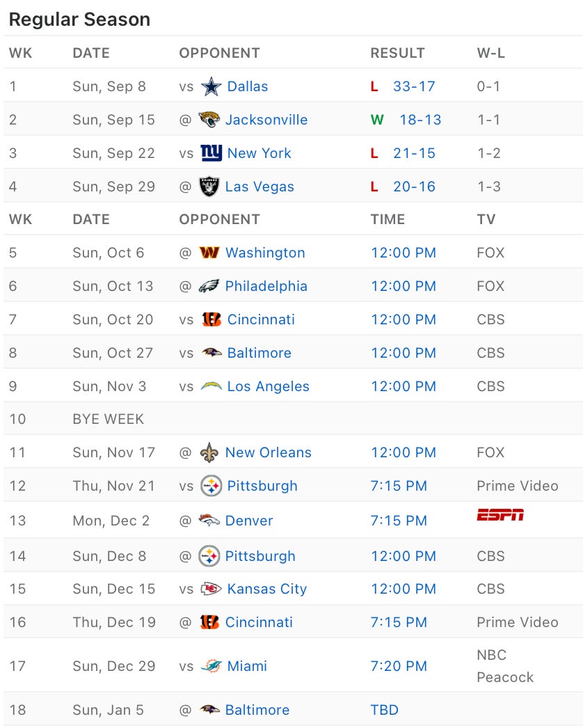Viewport: 583px width, 728px height.
Task: Click the Los Angeles Chargers logo
Action: point(211,386)
